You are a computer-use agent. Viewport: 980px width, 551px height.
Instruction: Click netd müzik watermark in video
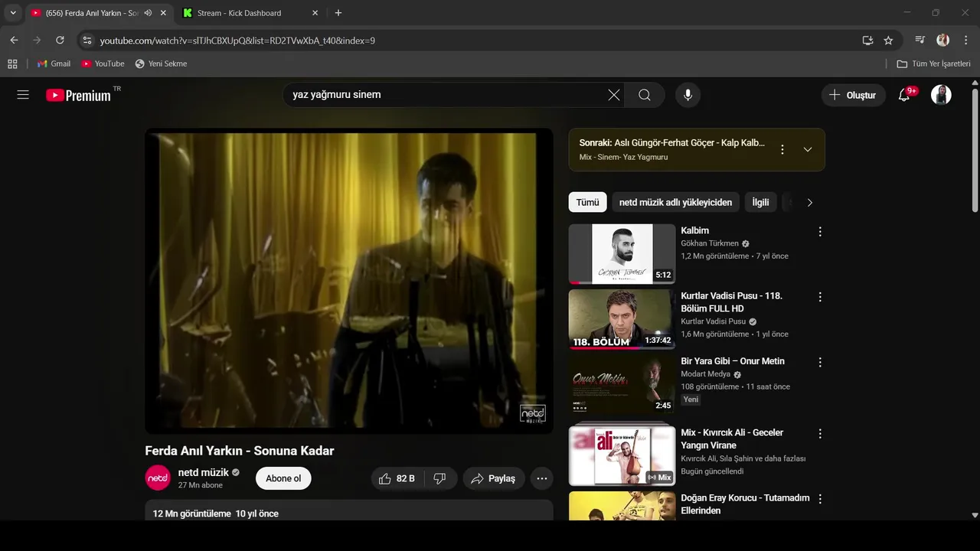pyautogui.click(x=533, y=413)
